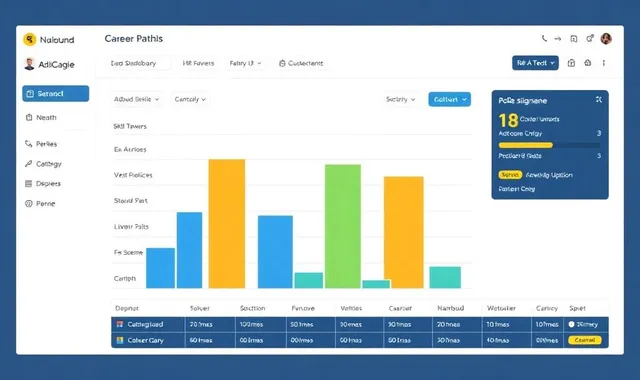
Task: Click the Adtoore Cnlgy label in panel
Action: point(520,133)
